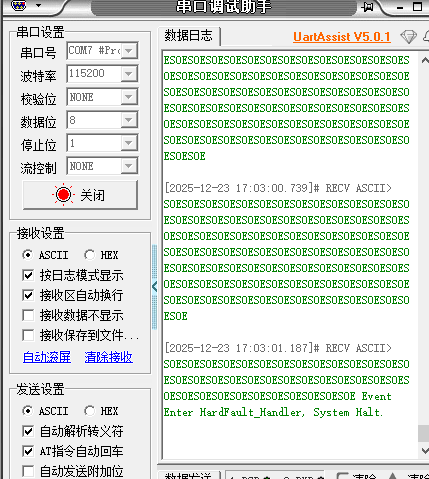
Task: Select ASCII radio under 接收设置
Action: click(x=28, y=255)
